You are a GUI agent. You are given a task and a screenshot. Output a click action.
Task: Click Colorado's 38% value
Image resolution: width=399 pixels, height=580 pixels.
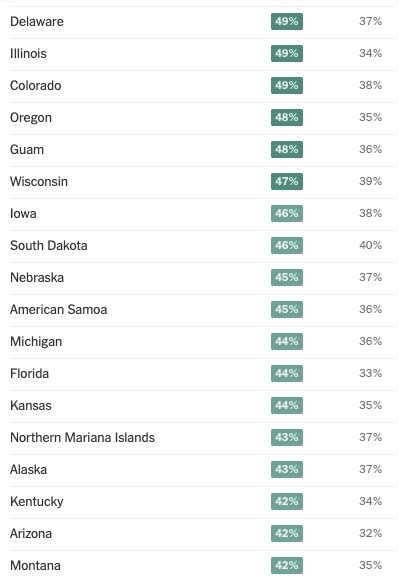pyautogui.click(x=370, y=85)
